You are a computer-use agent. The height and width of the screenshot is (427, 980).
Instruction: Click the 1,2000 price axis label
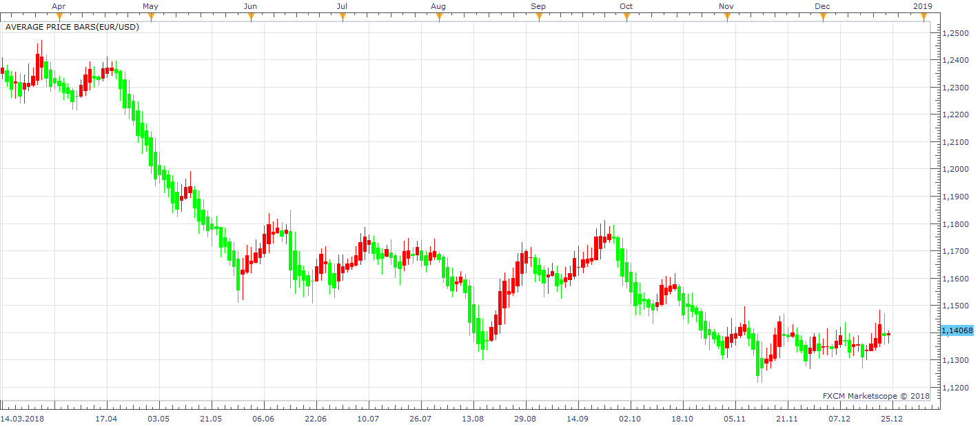tap(955, 170)
